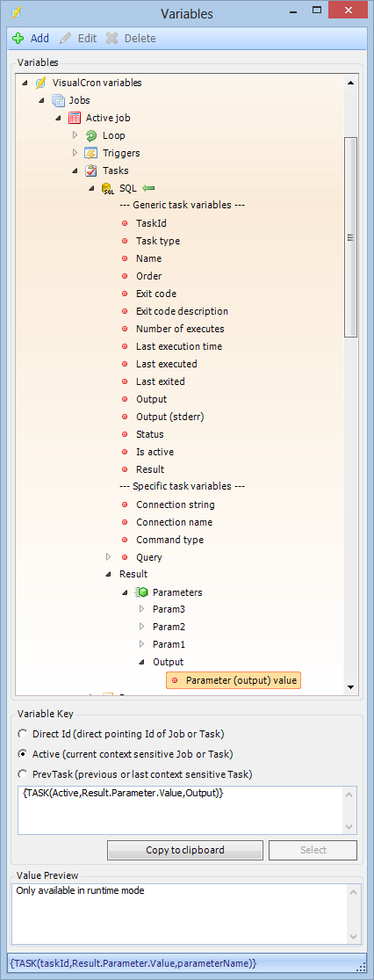
Task: Click the Active job table icon
Action: 75,118
